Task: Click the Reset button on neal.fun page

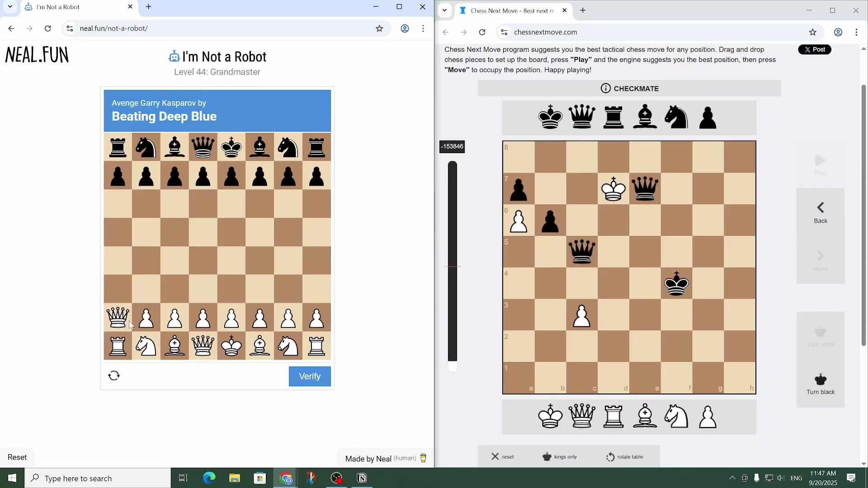Action: tap(17, 457)
